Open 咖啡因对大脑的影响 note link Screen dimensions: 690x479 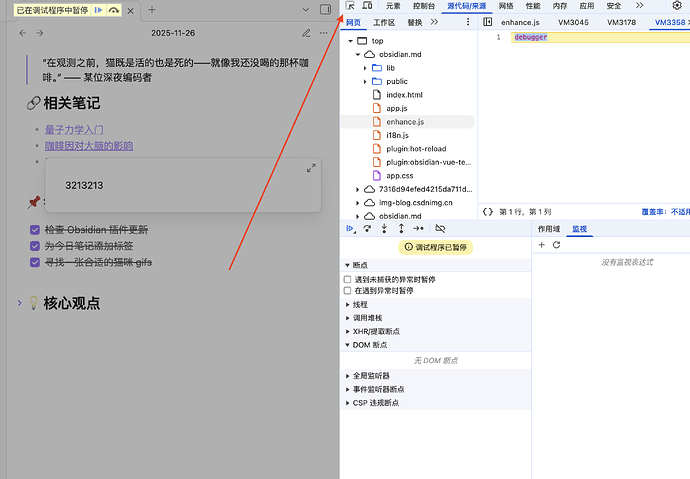pos(89,146)
